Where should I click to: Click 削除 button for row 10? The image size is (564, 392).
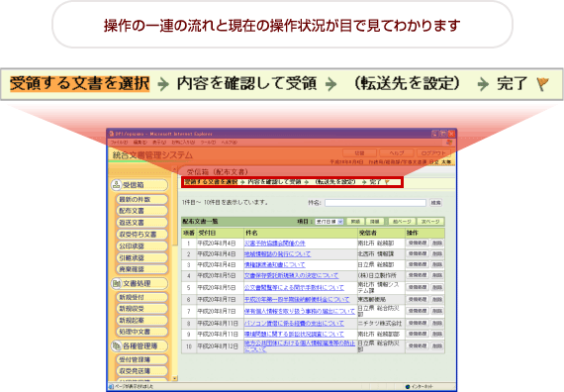click(437, 345)
